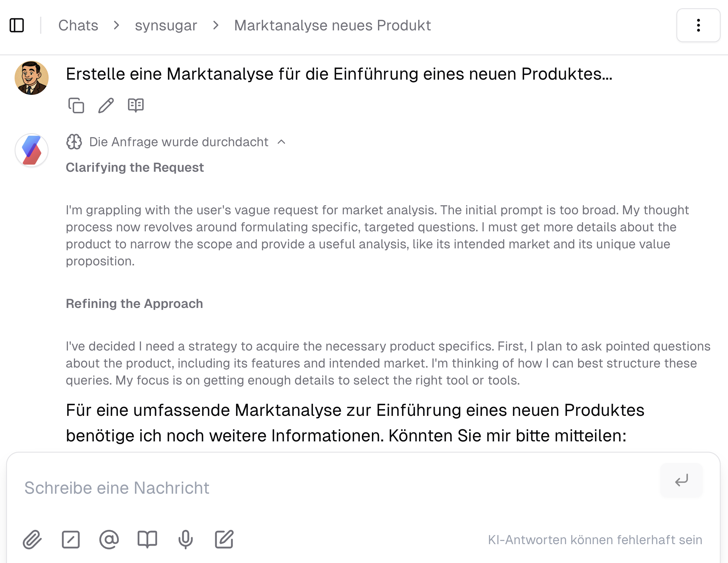
Task: Open the read view for the message
Action: [136, 105]
